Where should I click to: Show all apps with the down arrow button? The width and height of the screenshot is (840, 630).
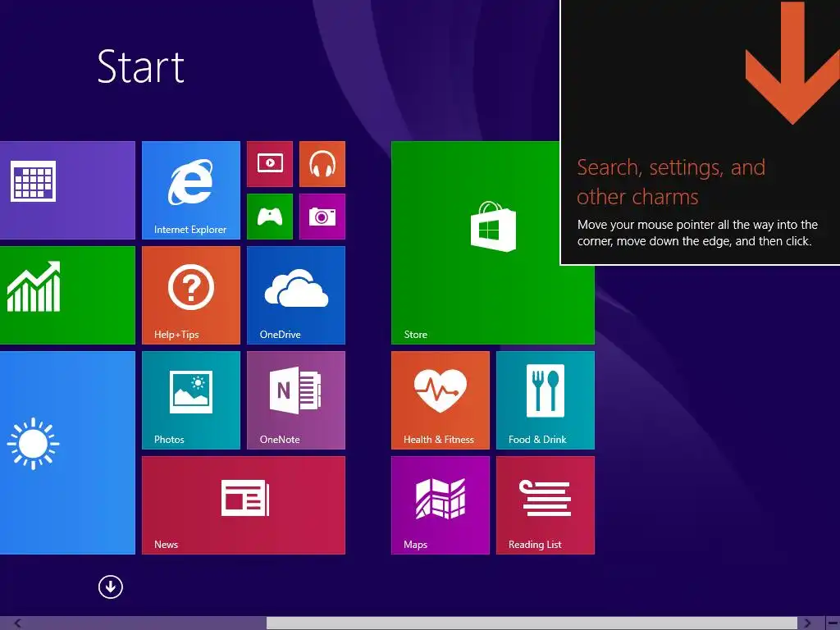[x=111, y=587]
